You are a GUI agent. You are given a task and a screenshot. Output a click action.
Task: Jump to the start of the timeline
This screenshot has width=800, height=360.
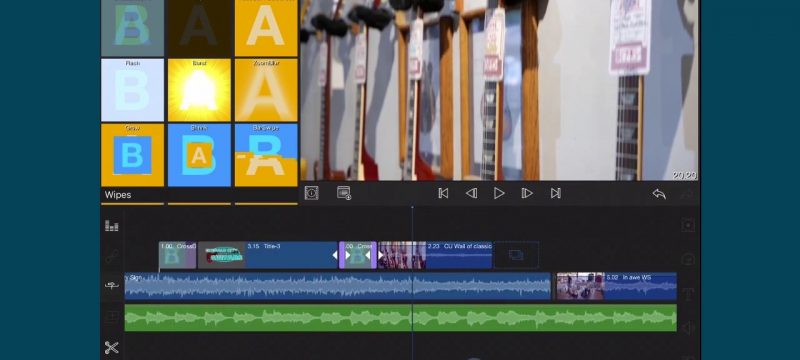tap(443, 193)
